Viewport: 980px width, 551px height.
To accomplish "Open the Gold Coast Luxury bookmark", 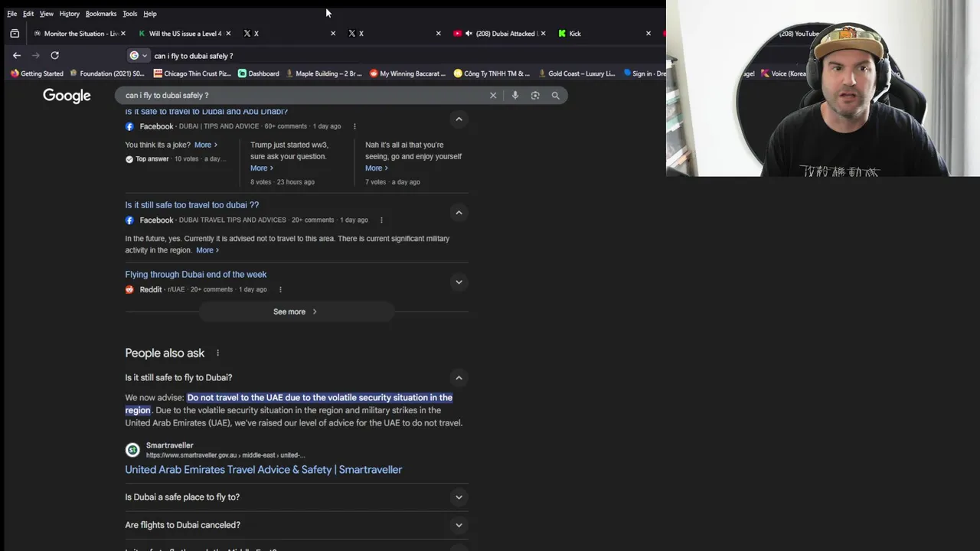I will pyautogui.click(x=577, y=73).
